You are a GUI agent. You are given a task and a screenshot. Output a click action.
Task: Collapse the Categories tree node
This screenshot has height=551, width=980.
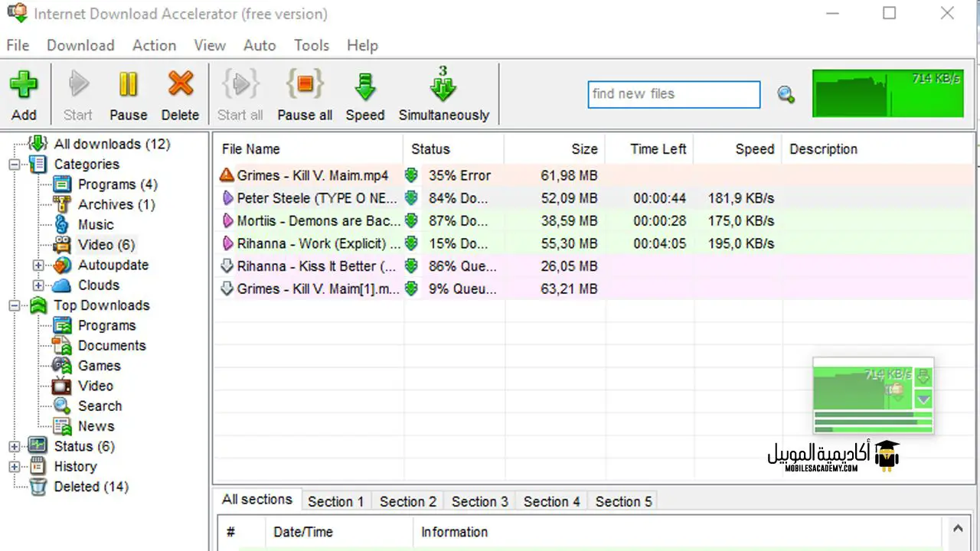point(14,164)
